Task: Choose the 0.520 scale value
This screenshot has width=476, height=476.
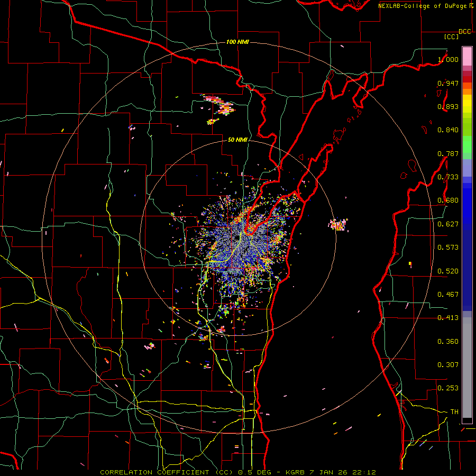Action: click(x=448, y=271)
